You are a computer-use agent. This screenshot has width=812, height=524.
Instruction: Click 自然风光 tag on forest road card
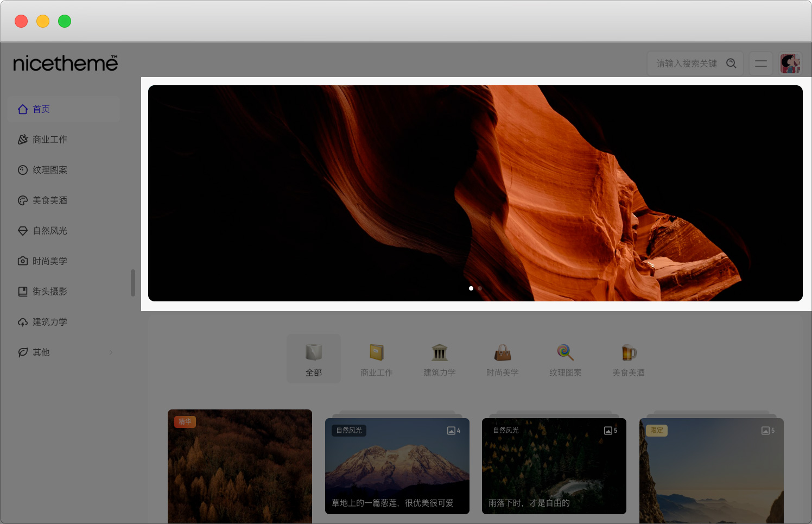tap(506, 430)
